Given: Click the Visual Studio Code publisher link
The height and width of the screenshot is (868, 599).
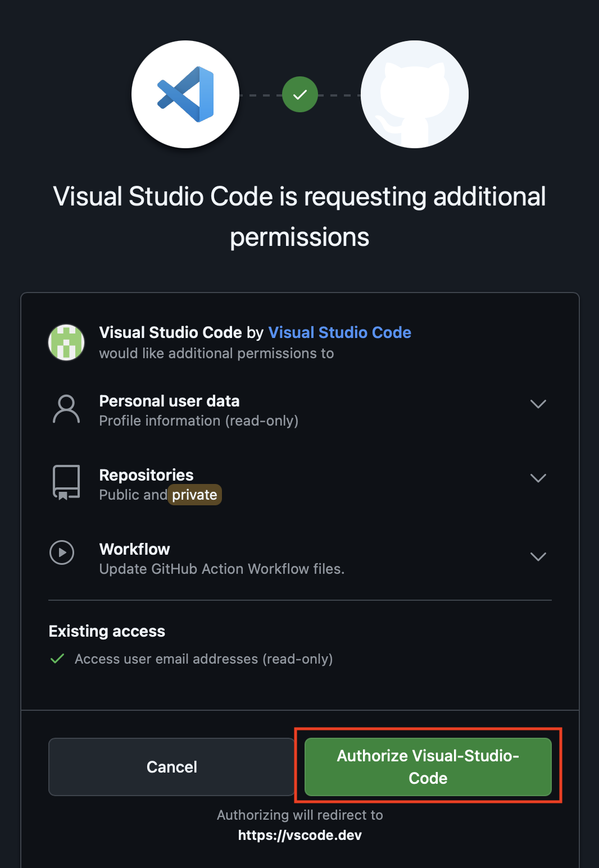Looking at the screenshot, I should coord(339,332).
